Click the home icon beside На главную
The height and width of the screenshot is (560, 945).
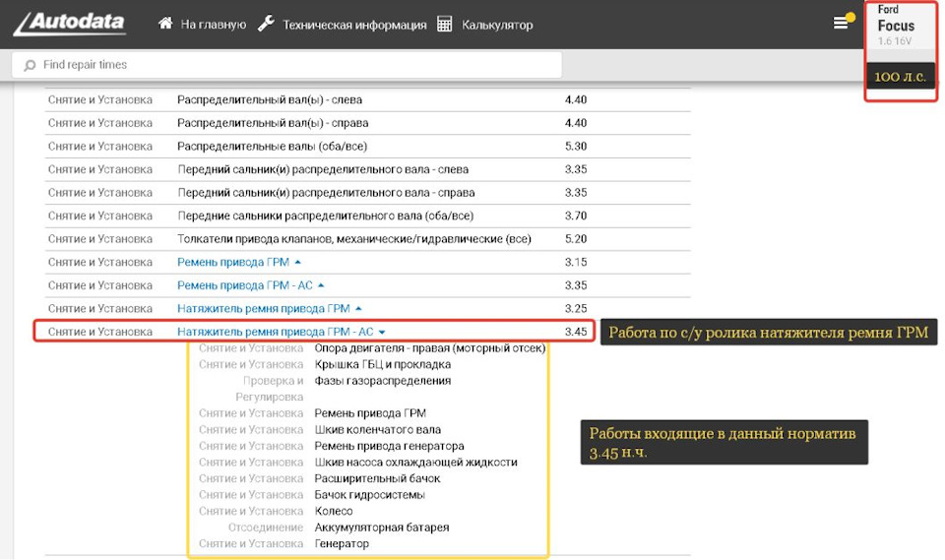(x=165, y=24)
